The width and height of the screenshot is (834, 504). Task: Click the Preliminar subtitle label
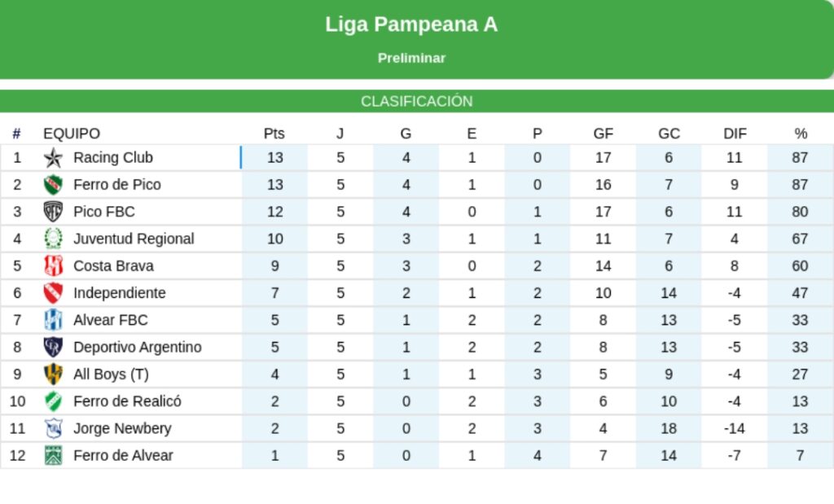[411, 59]
